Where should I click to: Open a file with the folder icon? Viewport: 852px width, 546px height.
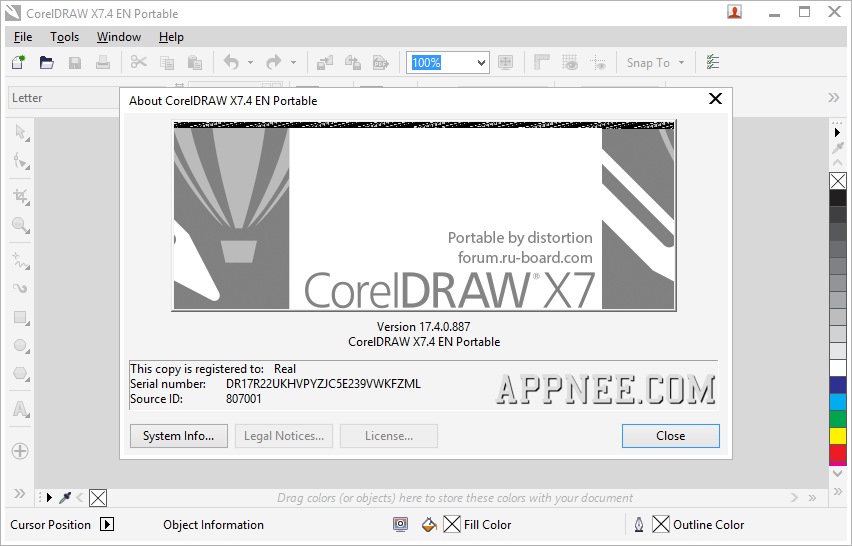[47, 62]
